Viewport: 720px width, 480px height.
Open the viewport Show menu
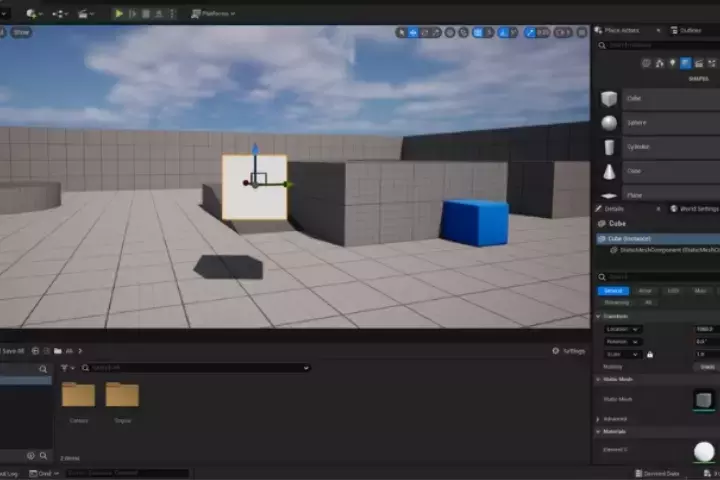(22, 32)
